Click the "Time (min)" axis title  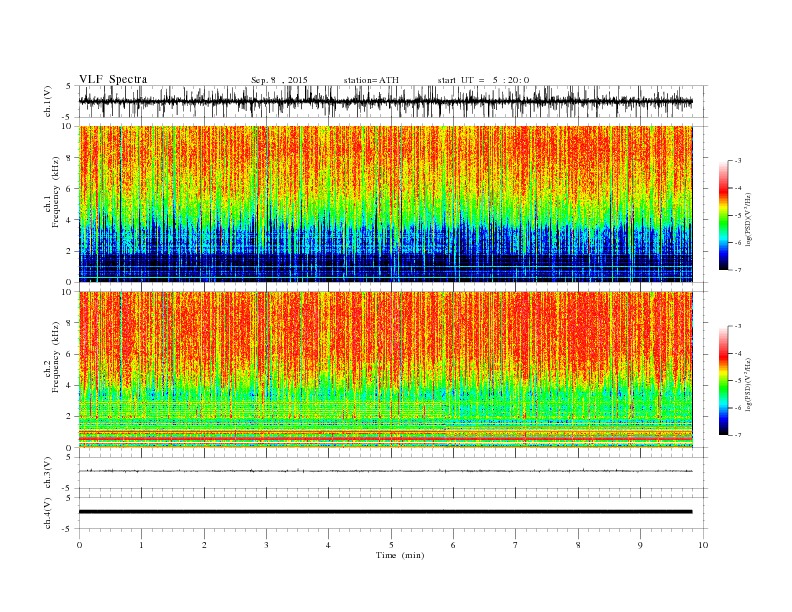click(400, 555)
